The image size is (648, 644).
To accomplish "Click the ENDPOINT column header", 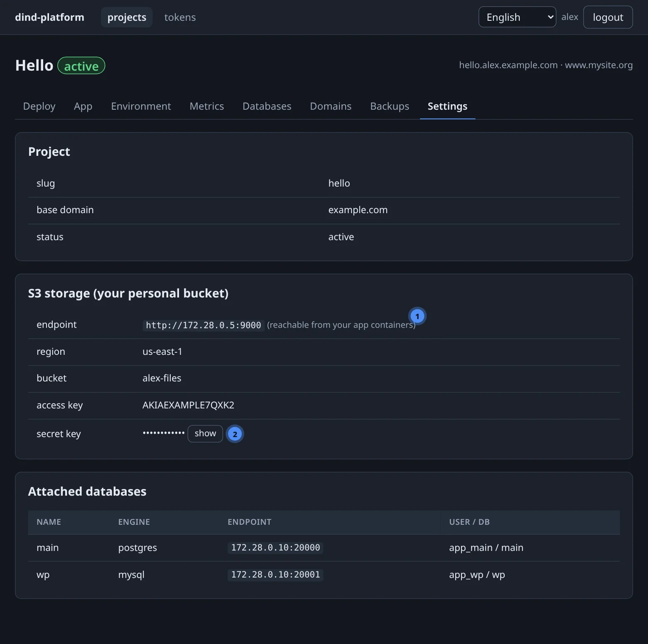I will 249,522.
